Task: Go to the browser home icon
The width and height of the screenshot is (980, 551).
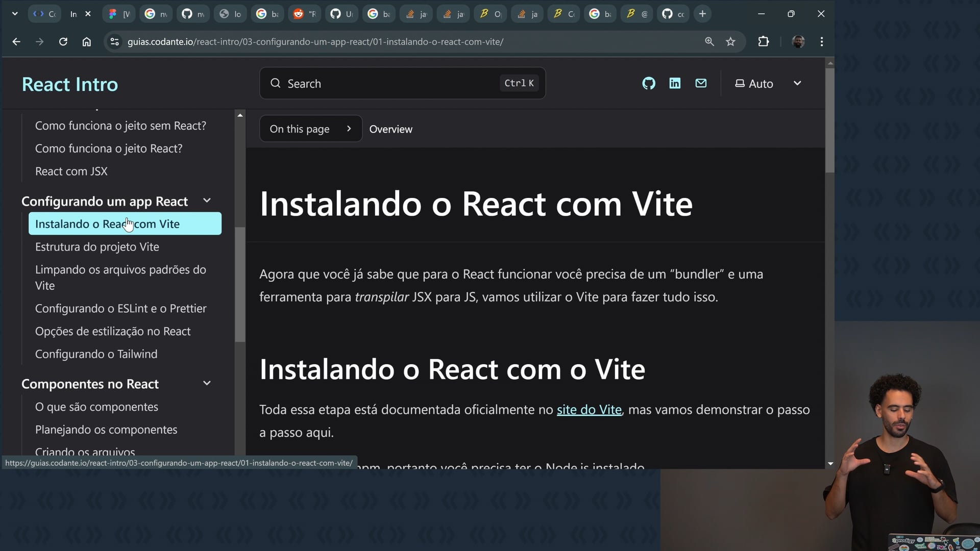Action: tap(87, 42)
